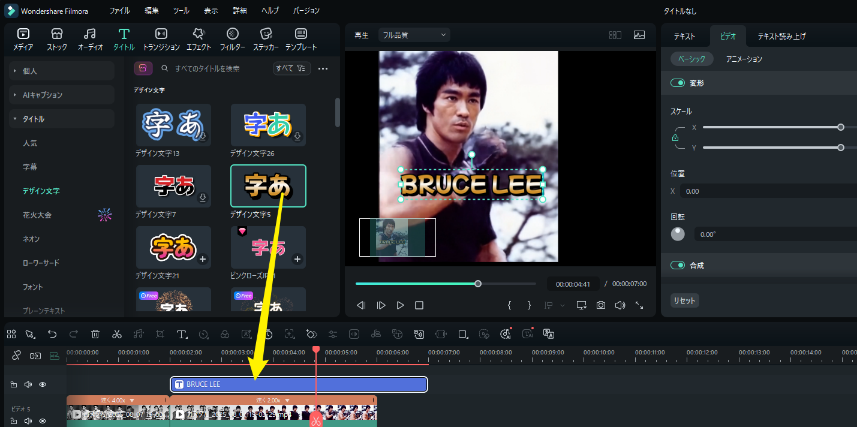This screenshot has height=427, width=857.
Task: Expand the AIキャプション category
Action: [x=62, y=95]
